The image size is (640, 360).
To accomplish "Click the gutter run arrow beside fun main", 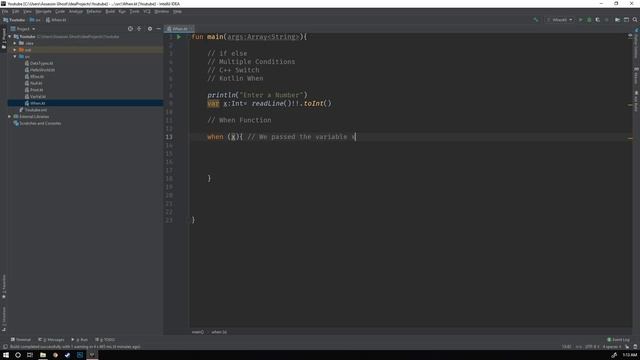I will click(179, 37).
